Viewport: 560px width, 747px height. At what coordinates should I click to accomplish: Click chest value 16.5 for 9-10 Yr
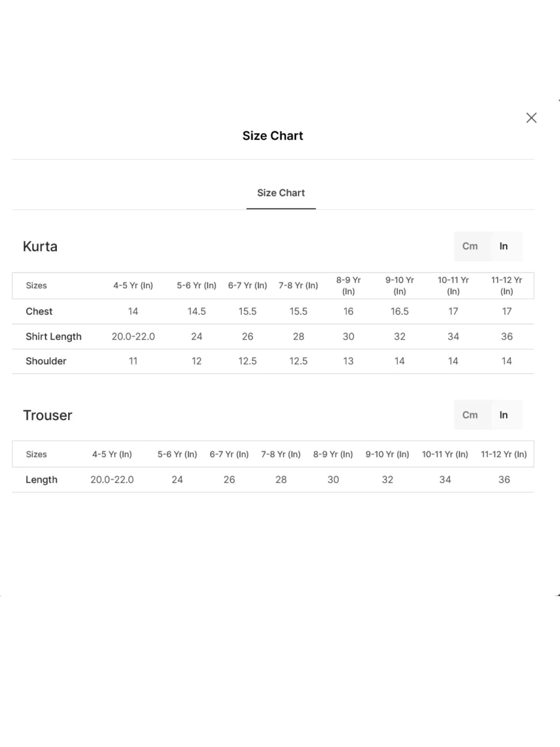[x=399, y=311]
